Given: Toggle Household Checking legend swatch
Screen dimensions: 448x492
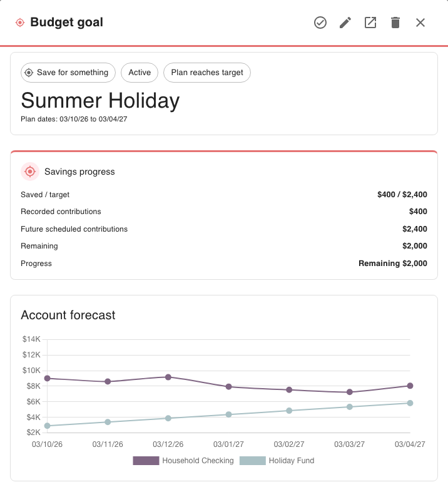Looking at the screenshot, I should (146, 461).
